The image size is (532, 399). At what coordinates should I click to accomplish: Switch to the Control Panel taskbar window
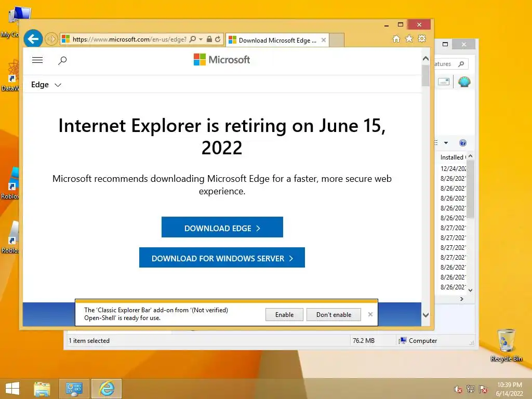click(74, 389)
